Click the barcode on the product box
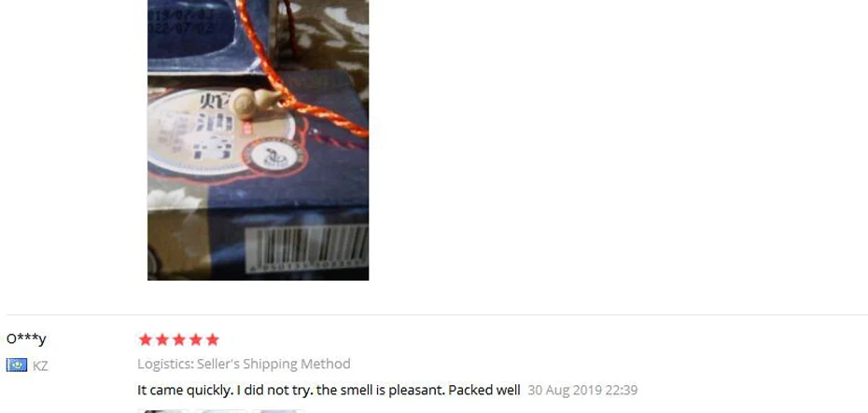This screenshot has width=868, height=413. click(x=307, y=248)
